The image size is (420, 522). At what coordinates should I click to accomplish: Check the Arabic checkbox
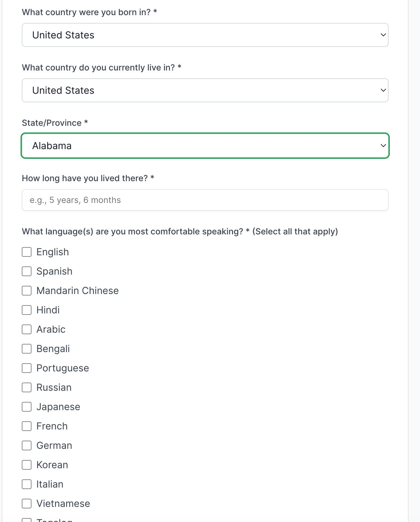(27, 329)
